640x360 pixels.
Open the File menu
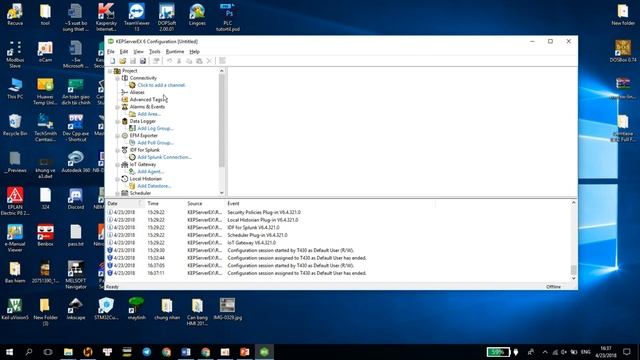(x=111, y=51)
